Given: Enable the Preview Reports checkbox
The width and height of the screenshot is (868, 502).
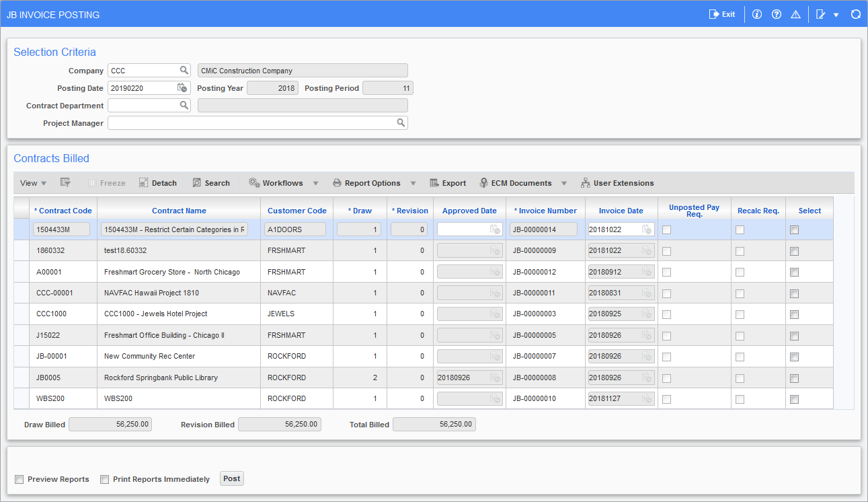Looking at the screenshot, I should point(19,479).
